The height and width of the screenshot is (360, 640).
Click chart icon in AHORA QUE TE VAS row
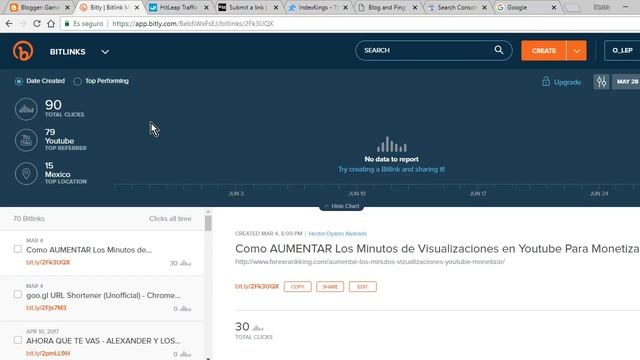coord(186,354)
